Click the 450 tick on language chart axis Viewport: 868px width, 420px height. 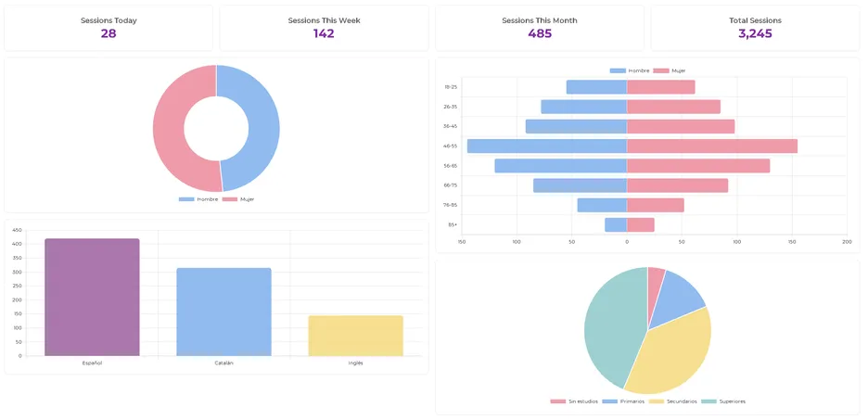[x=17, y=230]
